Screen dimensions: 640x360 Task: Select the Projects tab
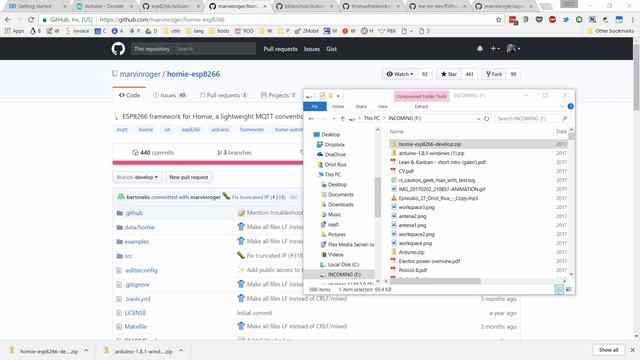pyautogui.click(x=278, y=95)
